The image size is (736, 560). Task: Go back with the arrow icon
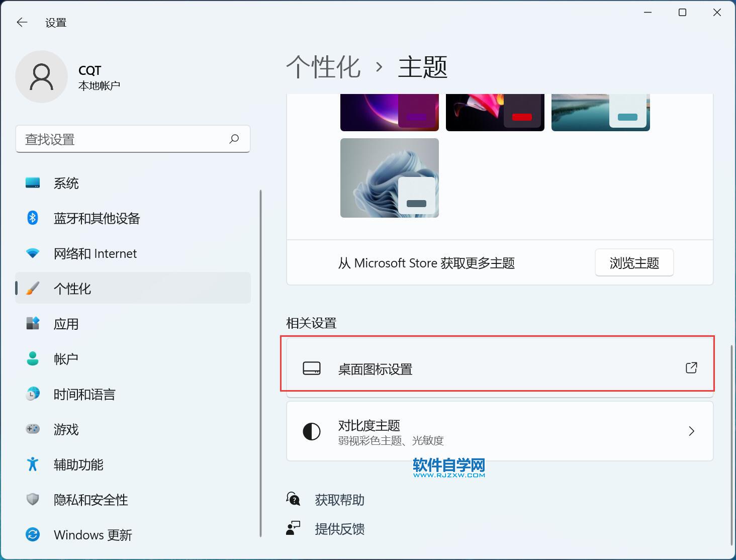22,22
